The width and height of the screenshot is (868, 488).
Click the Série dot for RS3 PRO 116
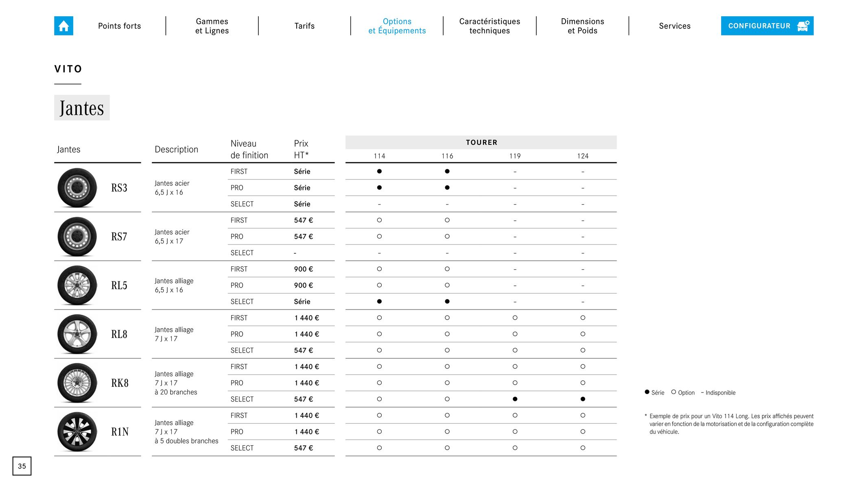(447, 187)
